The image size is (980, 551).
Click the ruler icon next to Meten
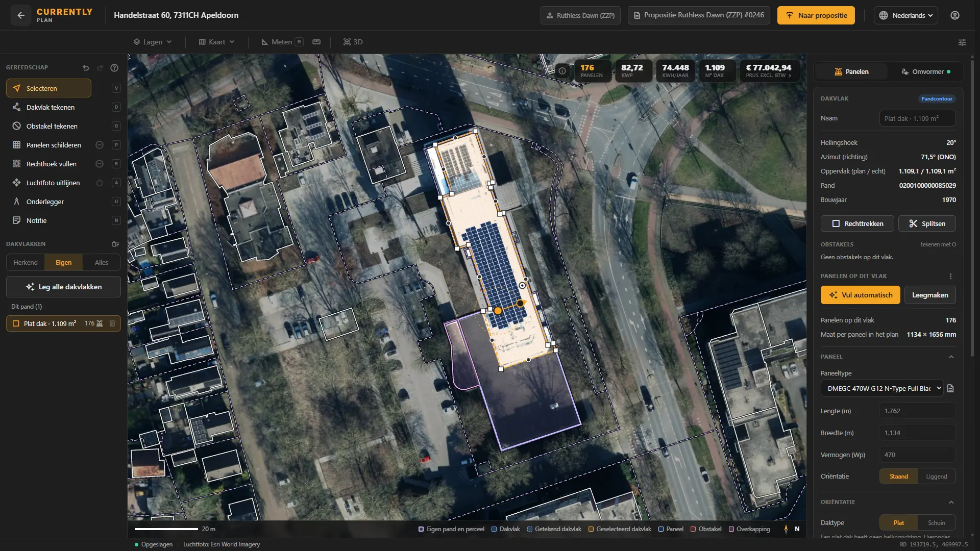(x=316, y=42)
